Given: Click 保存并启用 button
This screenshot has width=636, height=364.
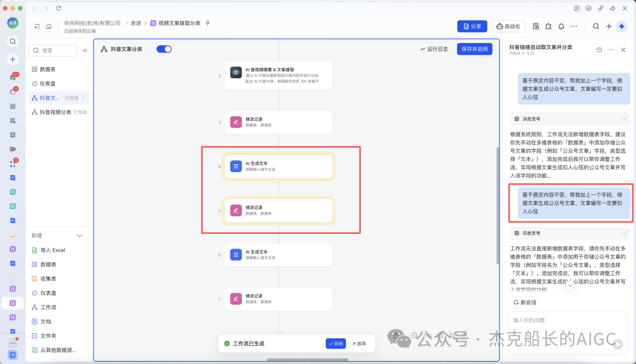Looking at the screenshot, I should pyautogui.click(x=475, y=49).
